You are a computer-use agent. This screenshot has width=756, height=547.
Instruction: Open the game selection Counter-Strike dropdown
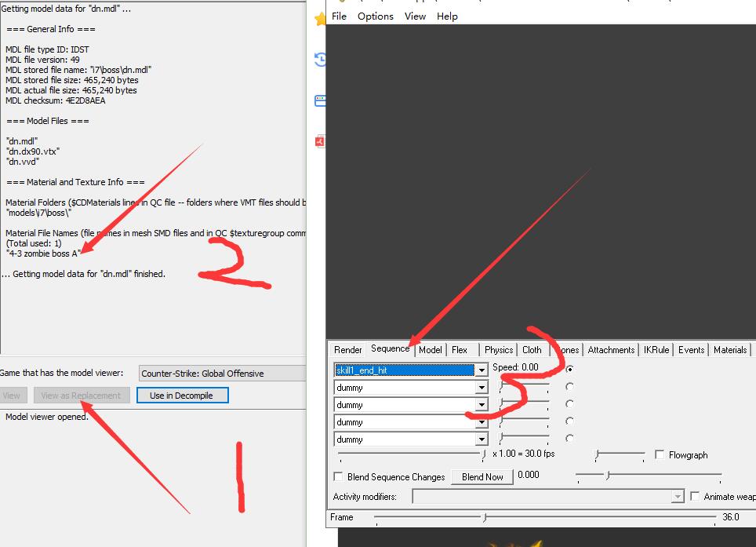(x=222, y=374)
